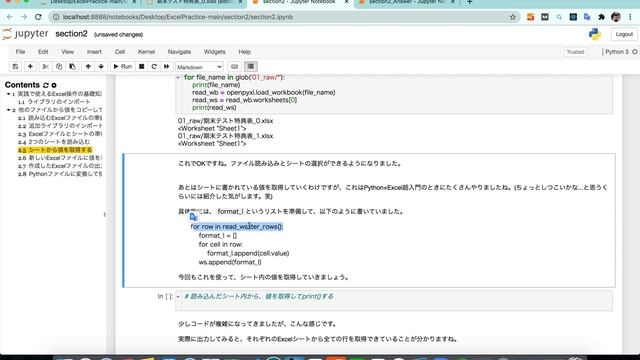
Task: Click the Logout button
Action: (x=624, y=34)
